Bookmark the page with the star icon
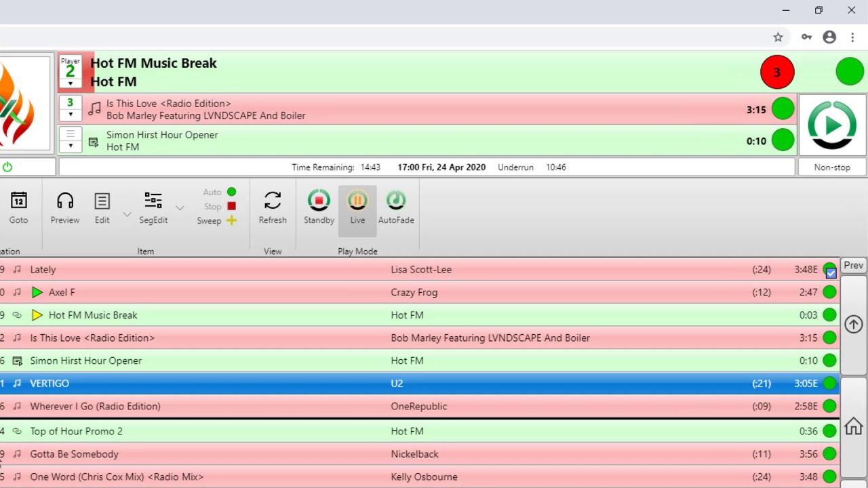The width and height of the screenshot is (868, 488). [778, 37]
